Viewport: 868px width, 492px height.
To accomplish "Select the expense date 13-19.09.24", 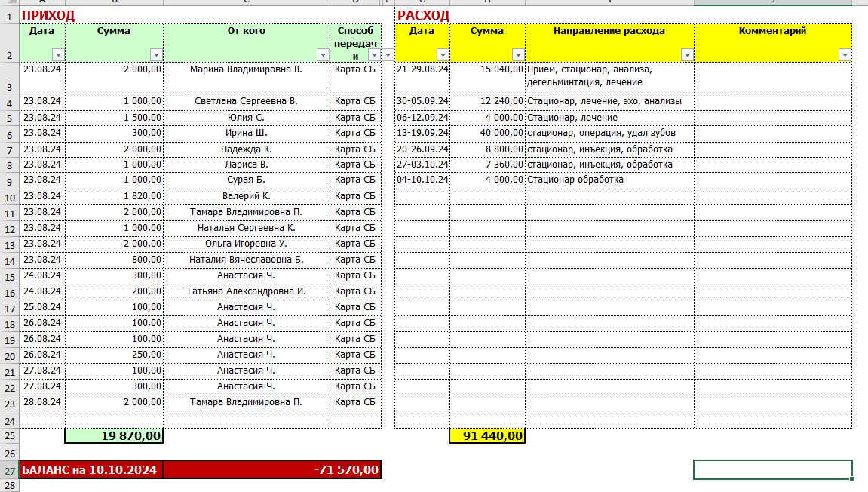I will (422, 133).
